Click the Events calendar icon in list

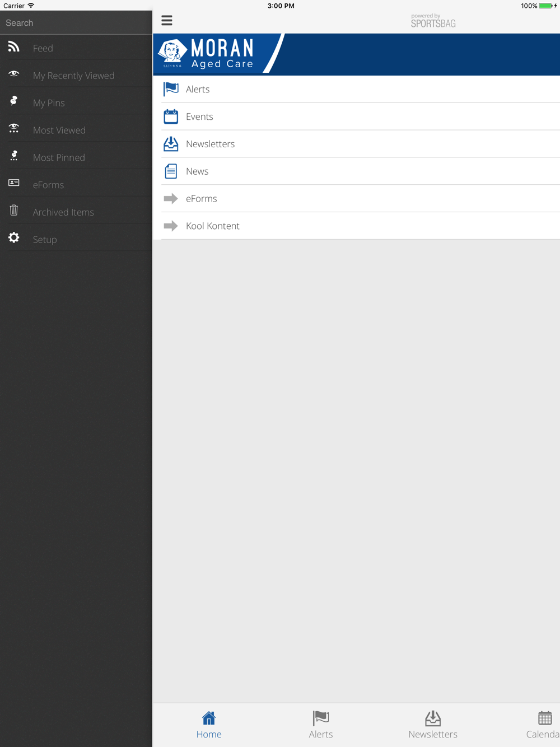[x=171, y=116]
